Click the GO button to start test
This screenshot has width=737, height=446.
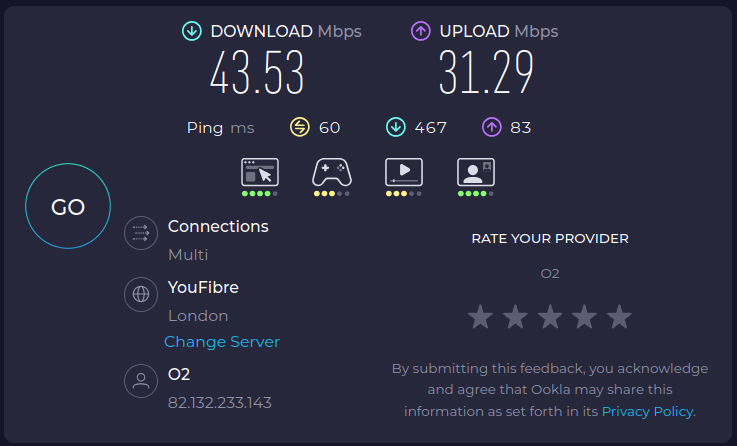[68, 207]
